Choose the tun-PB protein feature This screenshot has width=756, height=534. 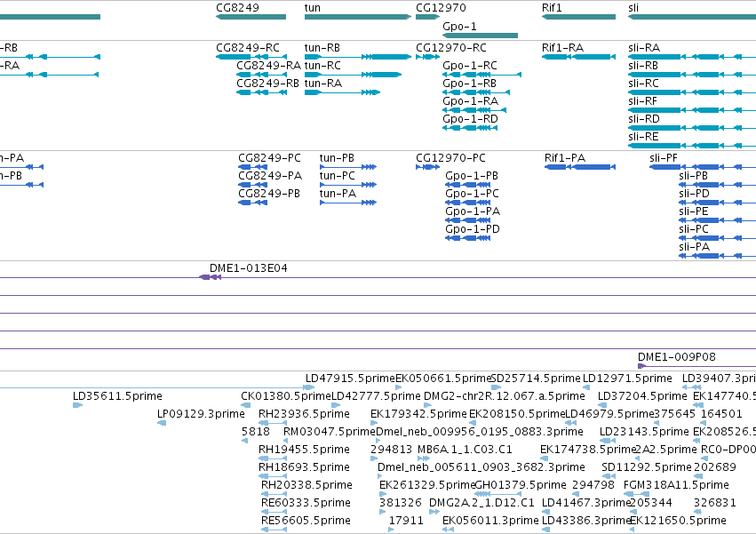(348, 167)
